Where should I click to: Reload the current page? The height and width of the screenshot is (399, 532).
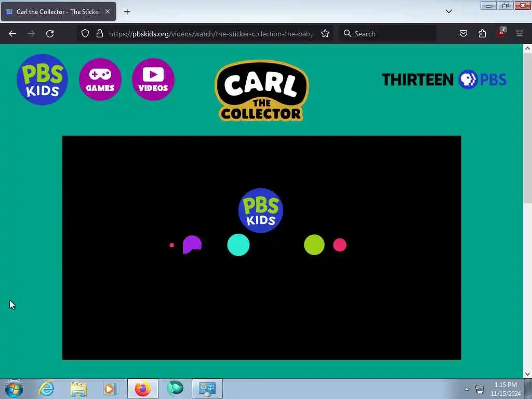(x=50, y=34)
